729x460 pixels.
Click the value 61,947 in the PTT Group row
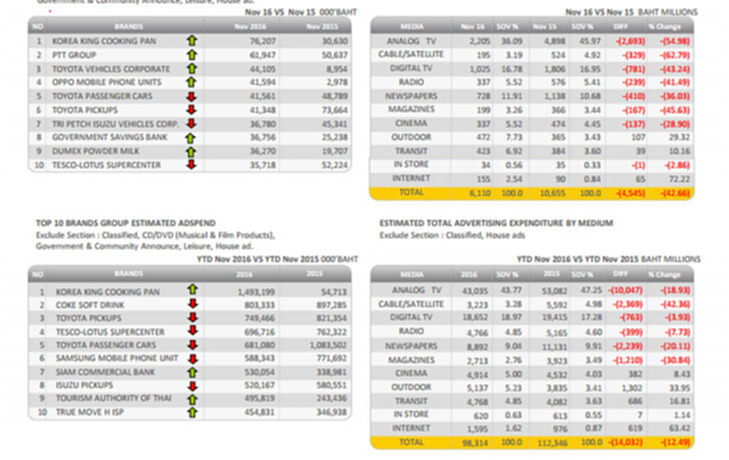coord(263,55)
